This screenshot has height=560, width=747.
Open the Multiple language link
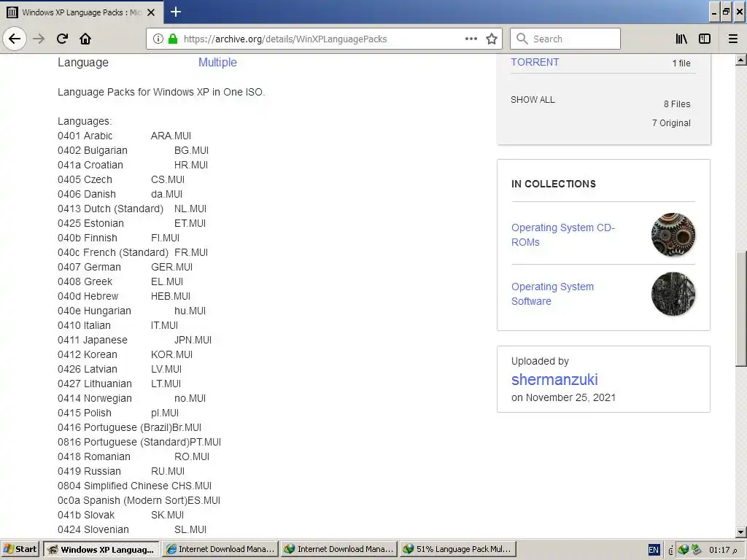tap(217, 63)
